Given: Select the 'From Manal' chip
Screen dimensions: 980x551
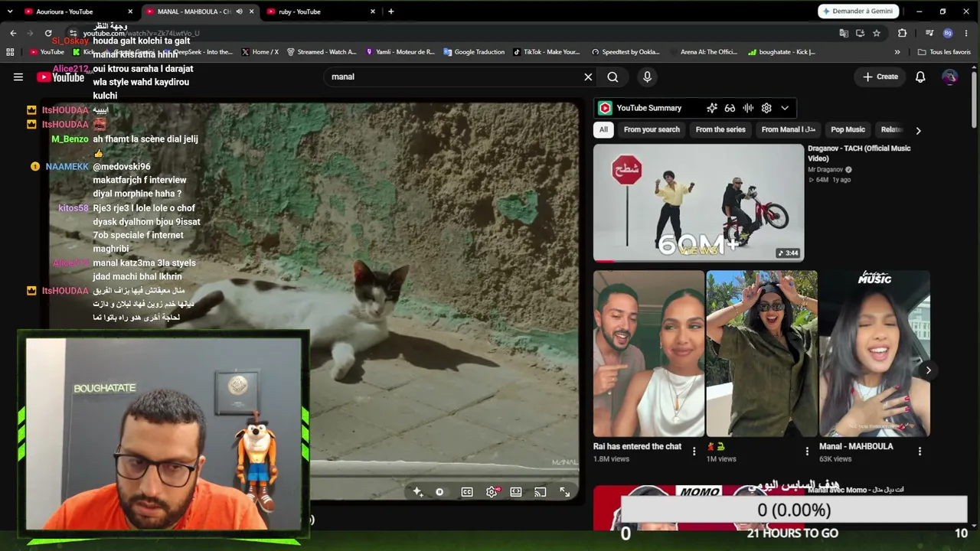Looking at the screenshot, I should 788,129.
